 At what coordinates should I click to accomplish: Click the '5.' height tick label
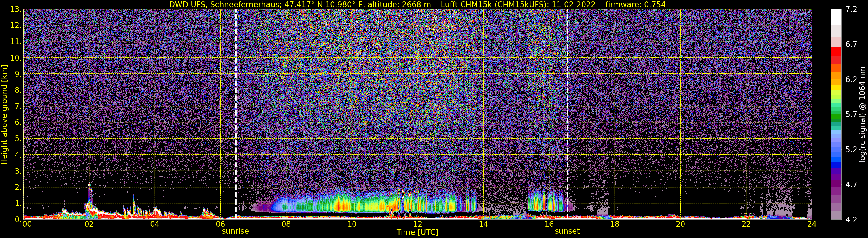click(x=18, y=139)
